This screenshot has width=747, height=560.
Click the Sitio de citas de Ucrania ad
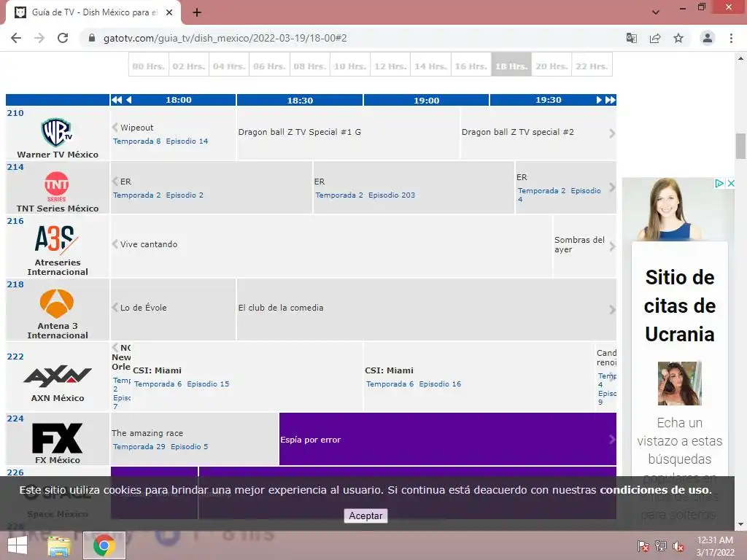click(x=680, y=306)
